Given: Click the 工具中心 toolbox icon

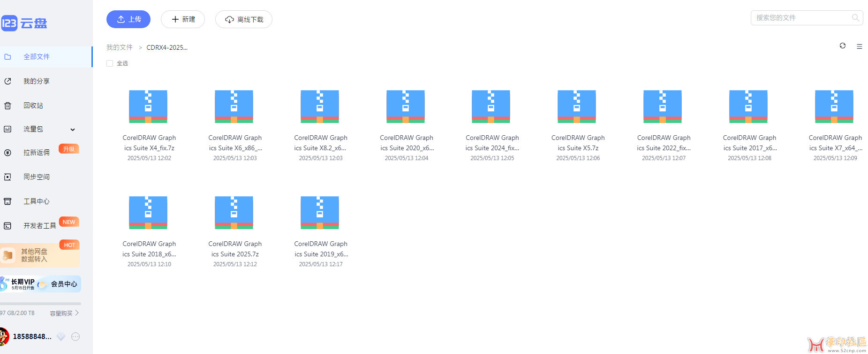Looking at the screenshot, I should point(8,201).
